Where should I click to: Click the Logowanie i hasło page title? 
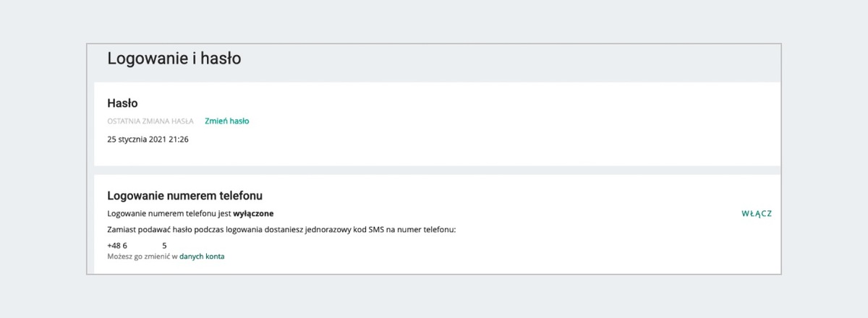pos(174,59)
